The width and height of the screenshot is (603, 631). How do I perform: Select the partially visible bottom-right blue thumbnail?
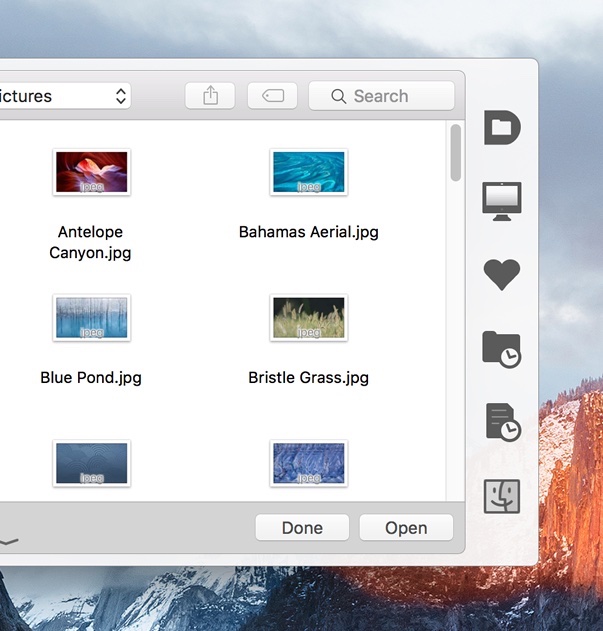(309, 463)
